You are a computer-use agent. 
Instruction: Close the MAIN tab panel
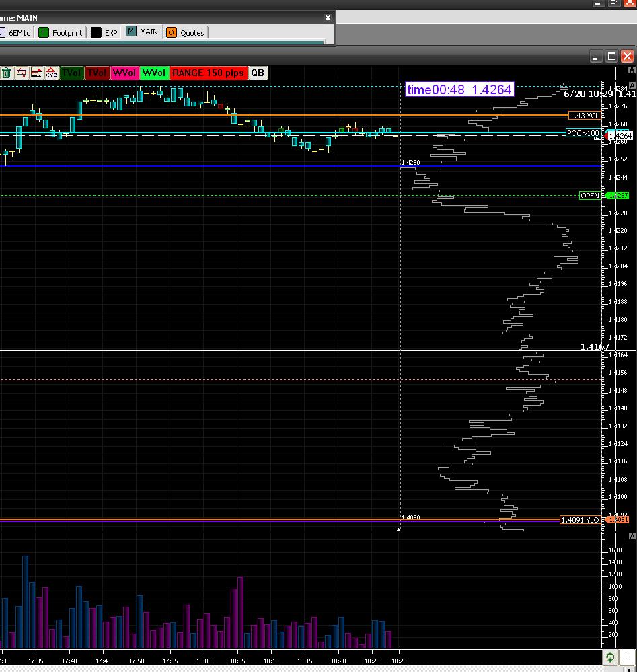[328, 18]
